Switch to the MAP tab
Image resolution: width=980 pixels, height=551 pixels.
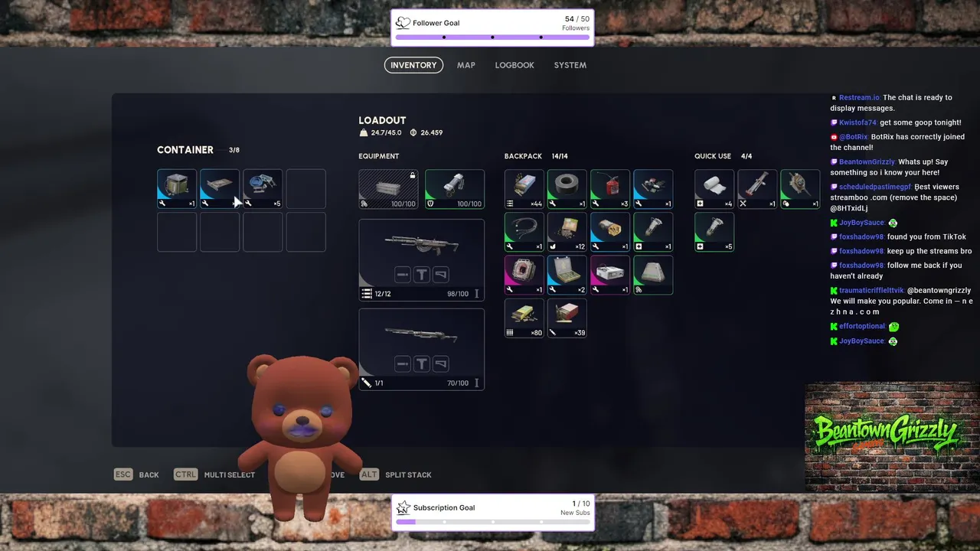pos(466,65)
